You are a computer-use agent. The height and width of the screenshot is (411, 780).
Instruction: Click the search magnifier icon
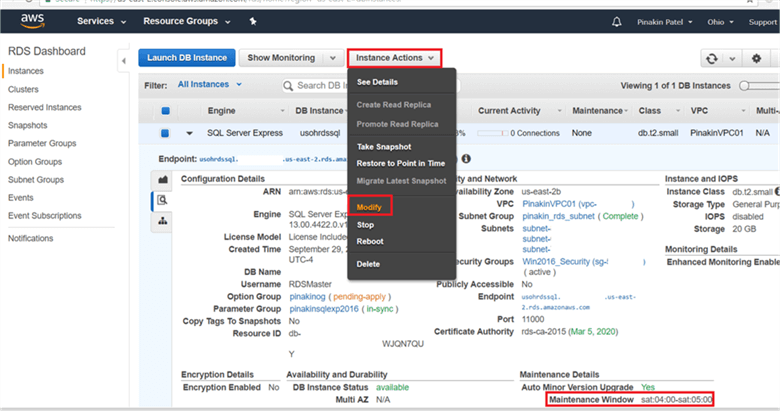pos(288,86)
